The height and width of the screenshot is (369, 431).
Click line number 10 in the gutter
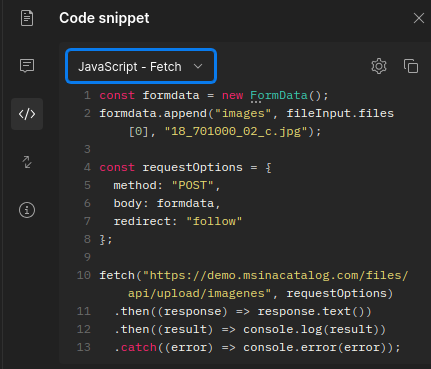tap(84, 275)
